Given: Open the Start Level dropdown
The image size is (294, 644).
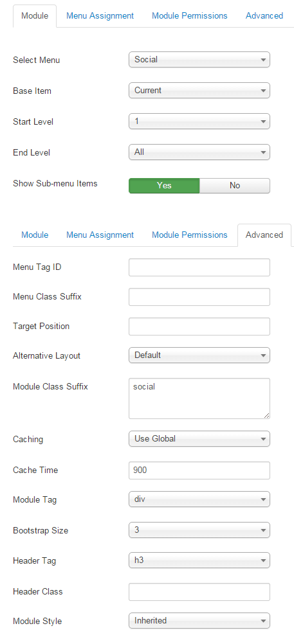Looking at the screenshot, I should pyautogui.click(x=199, y=121).
